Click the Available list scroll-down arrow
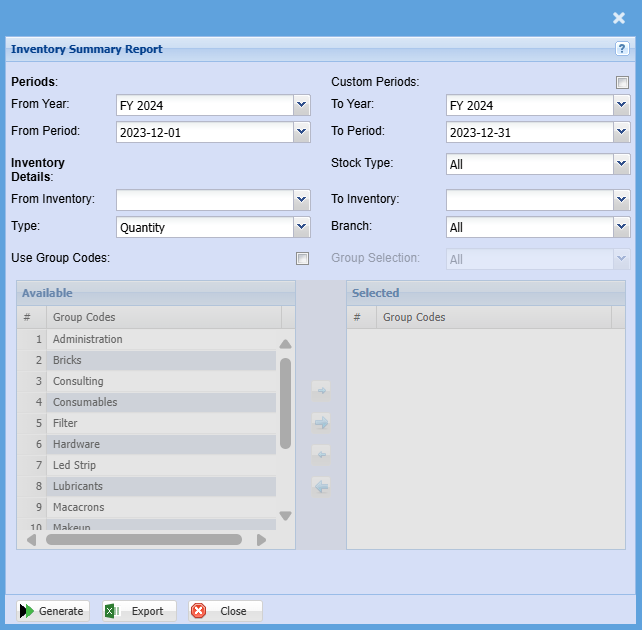642x630 pixels. (x=285, y=515)
